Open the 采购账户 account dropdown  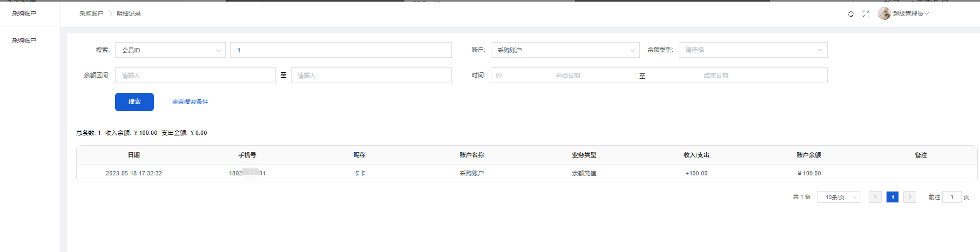(565, 50)
